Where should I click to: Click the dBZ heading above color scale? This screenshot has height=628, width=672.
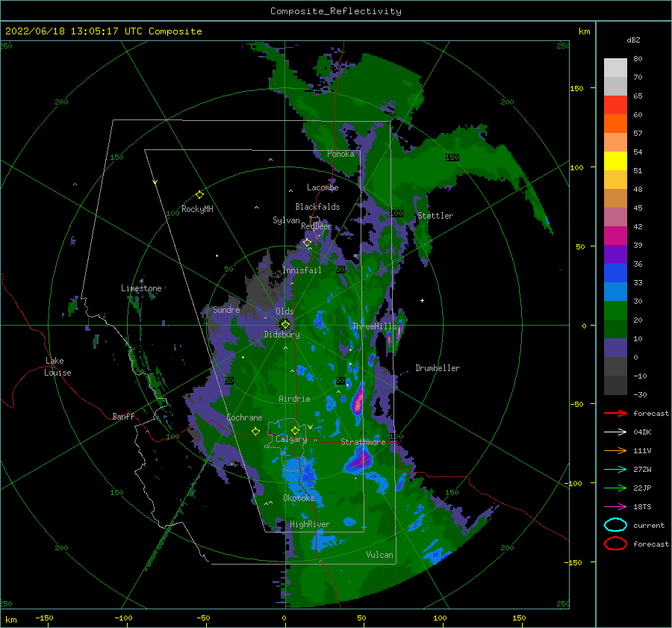pyautogui.click(x=633, y=40)
